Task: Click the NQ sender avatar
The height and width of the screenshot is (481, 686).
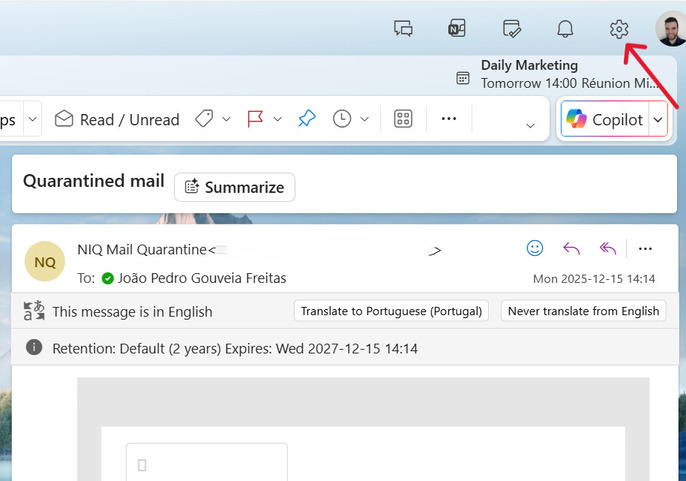Action: (45, 261)
